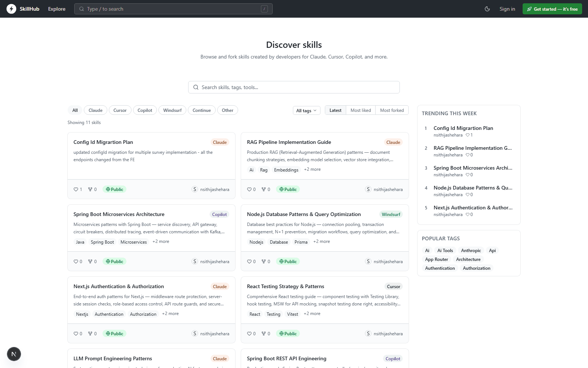Open Config Id Migrartion Plan card title
The image size is (588, 368).
pos(103,142)
